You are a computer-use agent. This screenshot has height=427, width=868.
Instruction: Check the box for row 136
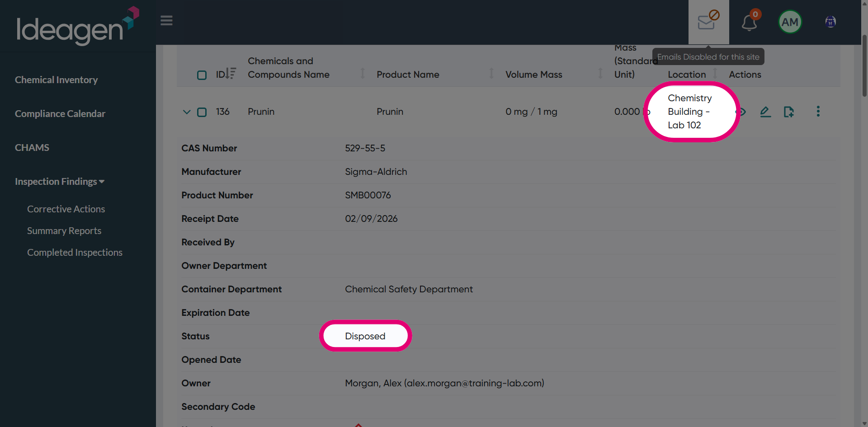pyautogui.click(x=202, y=112)
